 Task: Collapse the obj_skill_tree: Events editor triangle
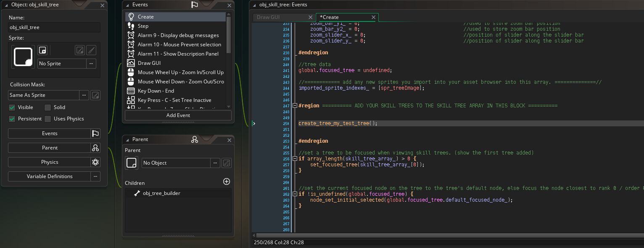[x=254, y=5]
